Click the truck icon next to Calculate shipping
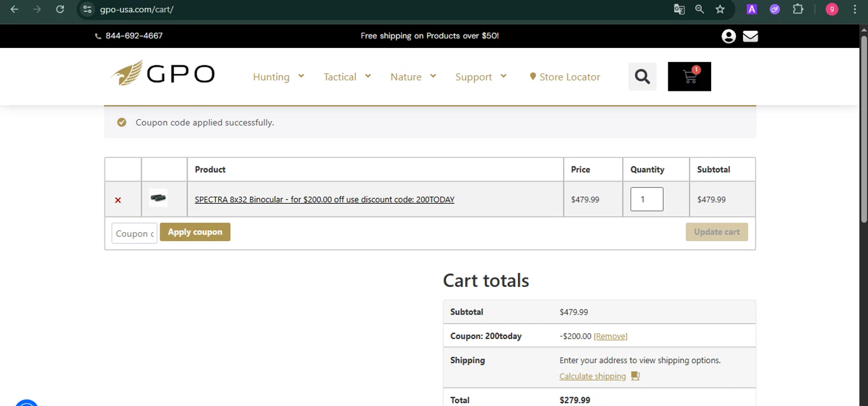 tap(635, 376)
